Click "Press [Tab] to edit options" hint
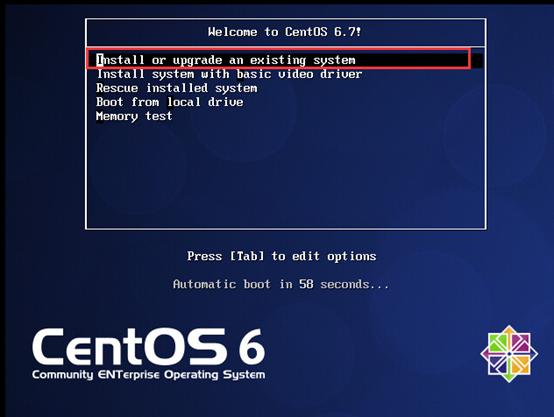The height and width of the screenshot is (417, 554). pyautogui.click(x=282, y=256)
